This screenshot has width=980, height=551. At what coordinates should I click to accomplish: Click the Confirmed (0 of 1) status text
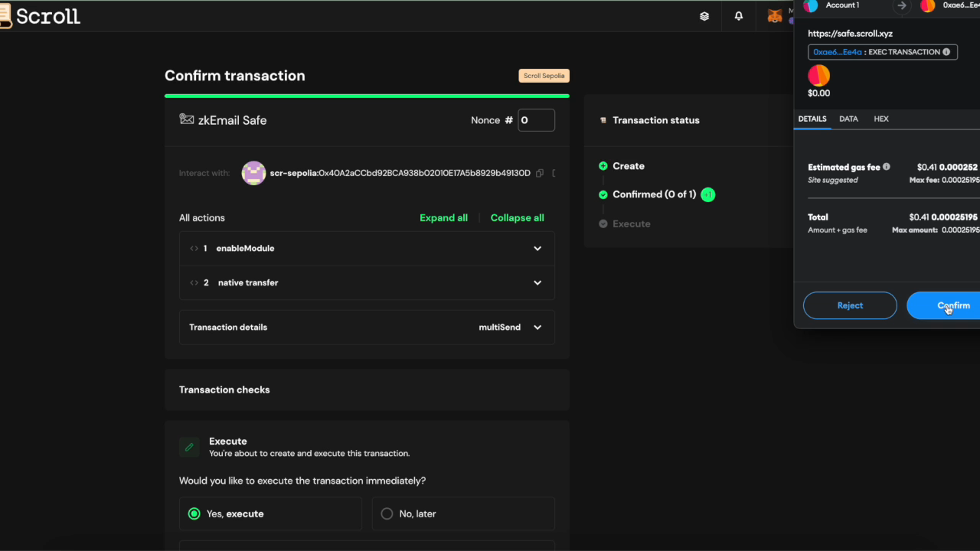[x=654, y=194]
